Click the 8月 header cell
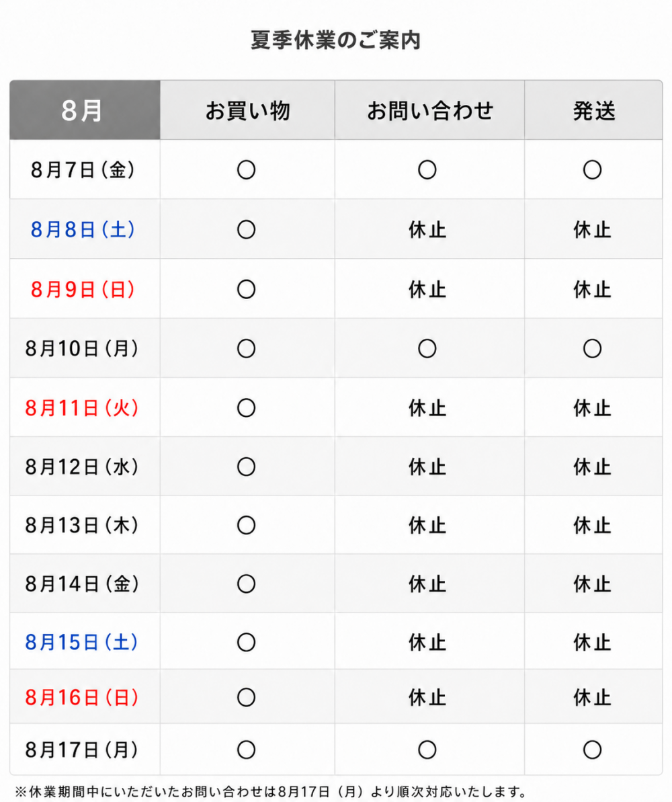The width and height of the screenshot is (672, 802). tap(85, 110)
